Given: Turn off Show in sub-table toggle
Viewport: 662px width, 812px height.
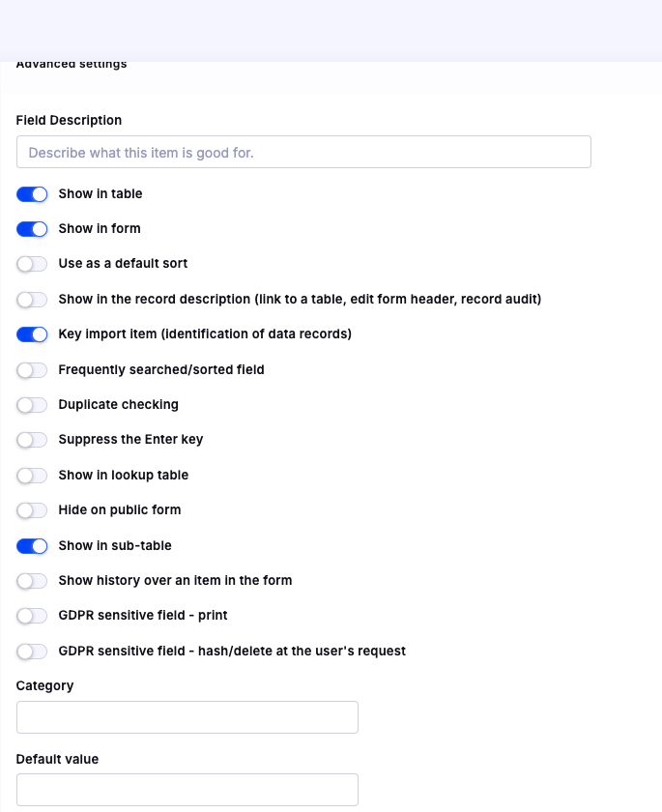Looking at the screenshot, I should click(x=32, y=546).
